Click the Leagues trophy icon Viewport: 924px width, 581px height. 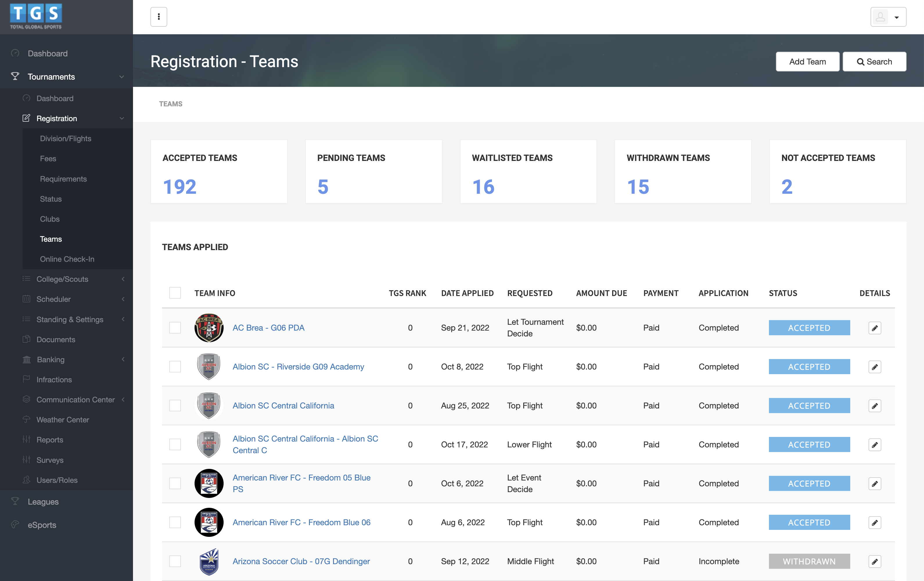pos(15,501)
